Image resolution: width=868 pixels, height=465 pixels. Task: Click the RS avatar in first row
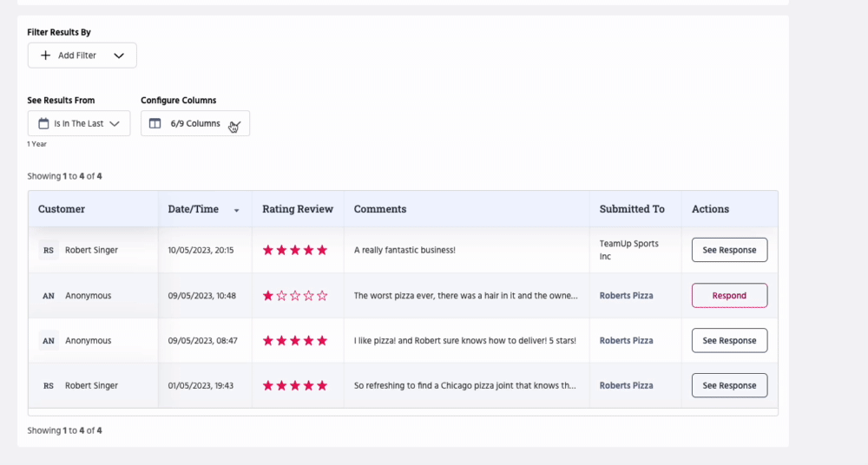tap(49, 250)
